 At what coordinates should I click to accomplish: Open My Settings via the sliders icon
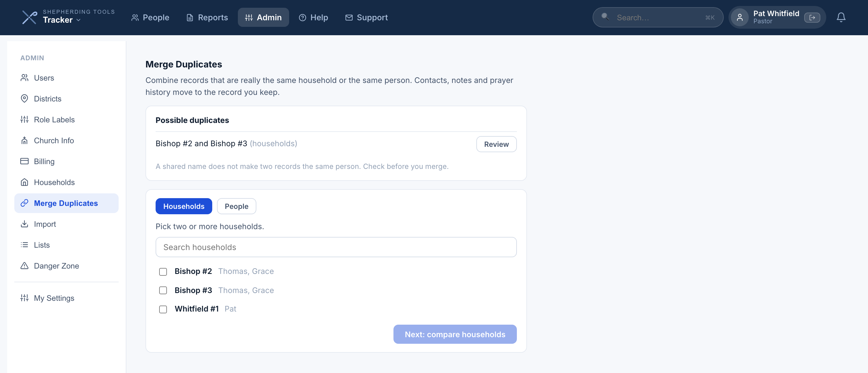[x=24, y=298]
